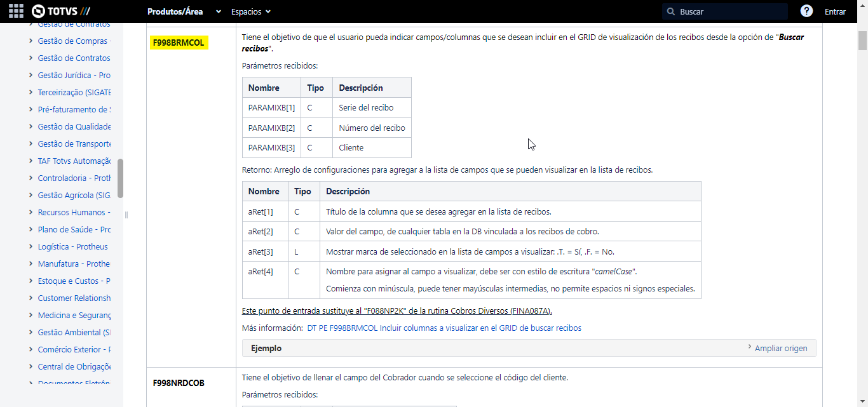Select the highlighted F998BRMCOL text
This screenshot has height=407, width=868.
pyautogui.click(x=179, y=43)
